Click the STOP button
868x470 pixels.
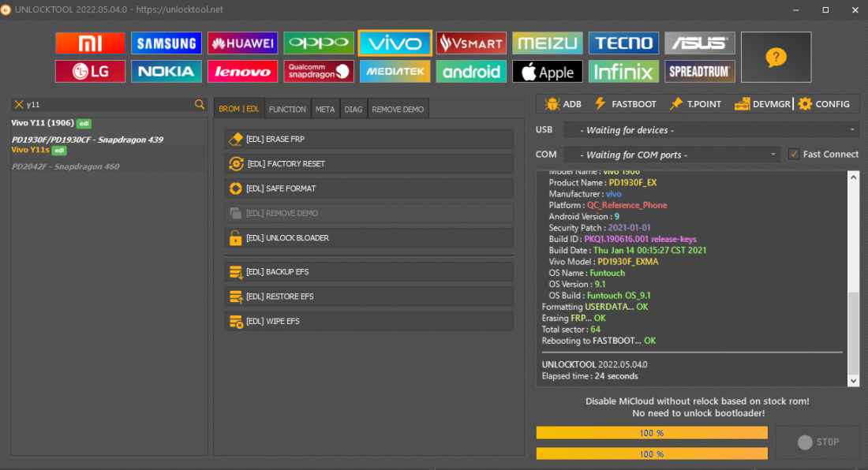coord(819,442)
